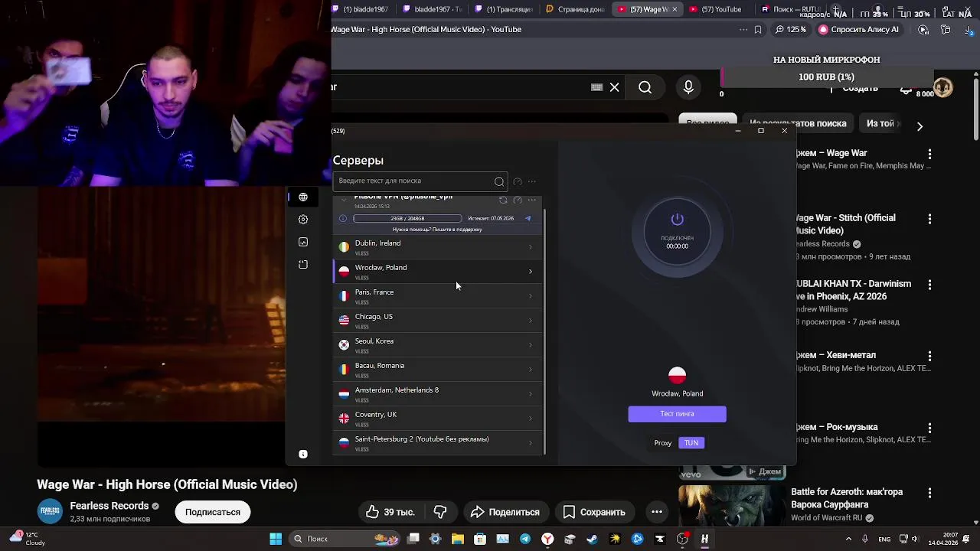Collapse the PlusOne VPN subscription group

(344, 200)
